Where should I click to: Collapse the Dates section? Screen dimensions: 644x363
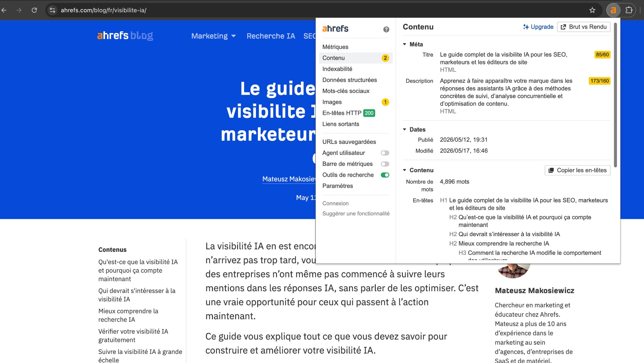(405, 129)
